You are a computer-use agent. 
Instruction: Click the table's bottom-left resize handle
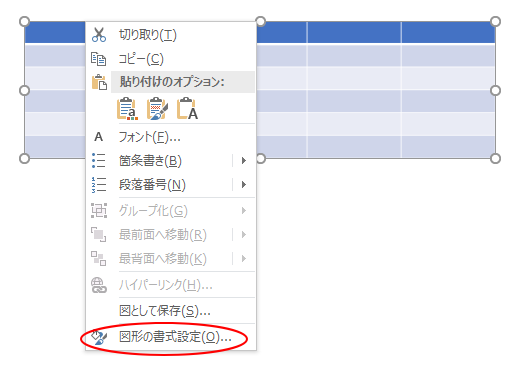pyautogui.click(x=24, y=159)
